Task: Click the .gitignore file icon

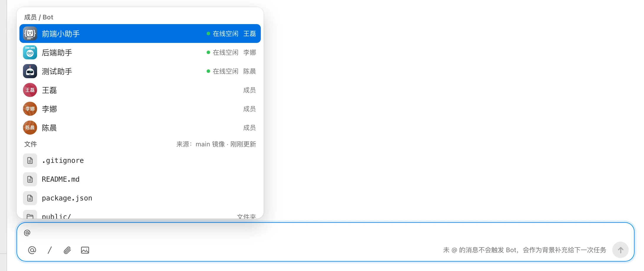Action: point(30,160)
